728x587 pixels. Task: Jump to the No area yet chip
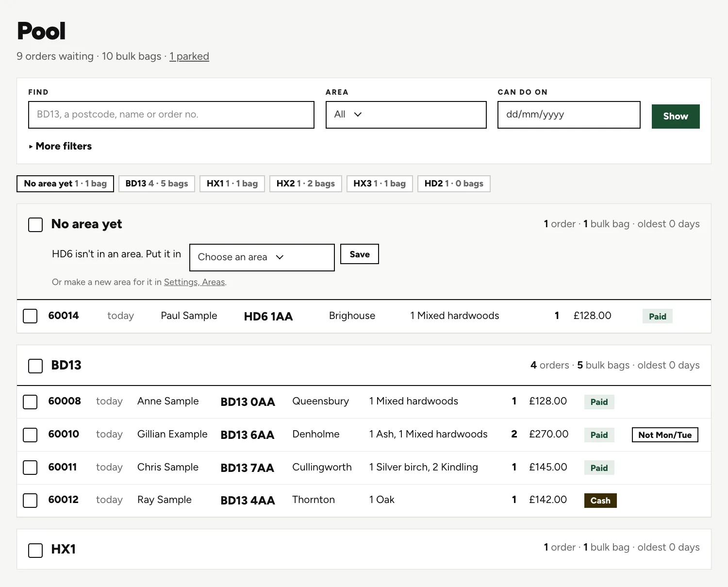(x=65, y=184)
